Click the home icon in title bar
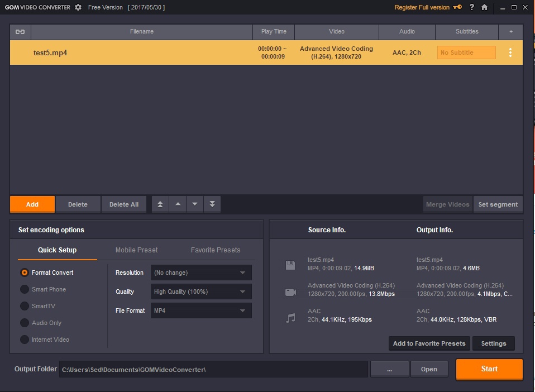The height and width of the screenshot is (392, 535). click(x=484, y=7)
